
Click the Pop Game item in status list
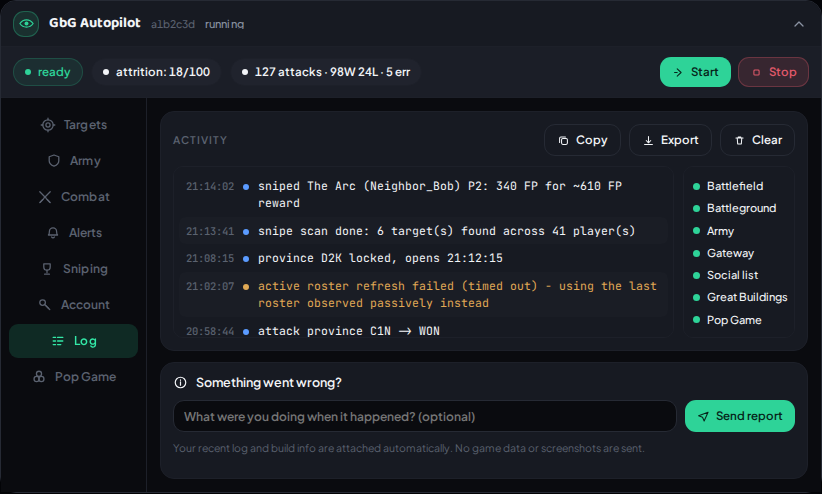click(x=727, y=320)
